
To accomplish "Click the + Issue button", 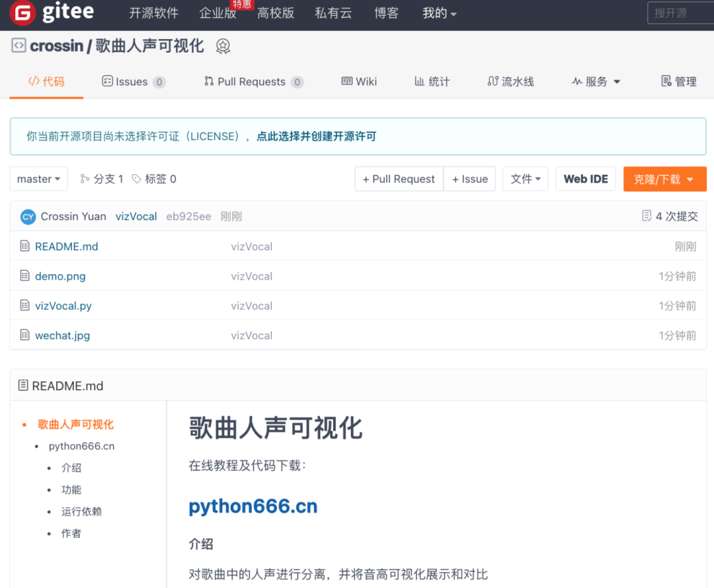I will coord(470,179).
